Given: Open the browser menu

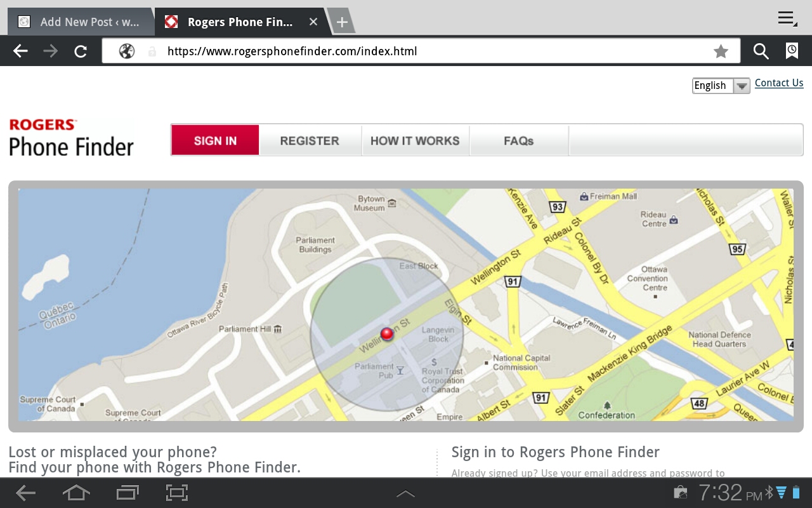Looking at the screenshot, I should point(785,18).
